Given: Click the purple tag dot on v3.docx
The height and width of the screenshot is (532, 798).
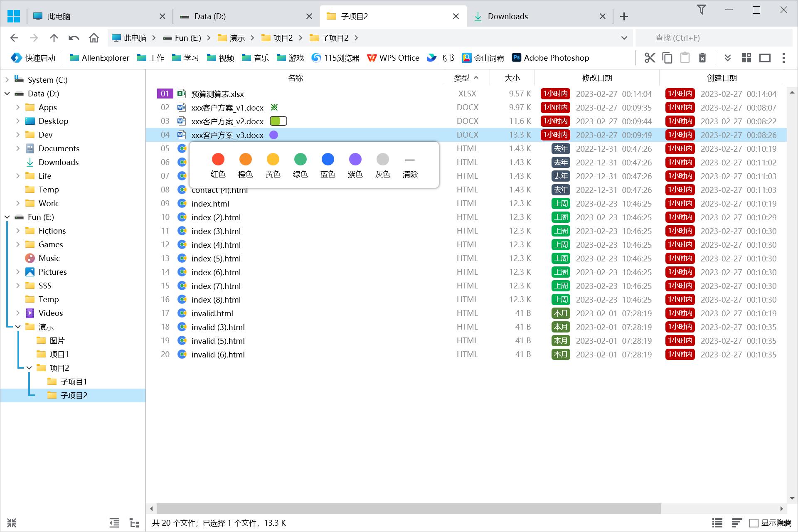Looking at the screenshot, I should coord(274,135).
